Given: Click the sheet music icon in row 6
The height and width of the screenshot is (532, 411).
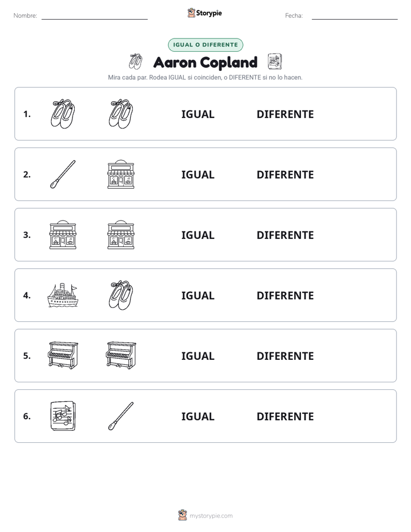Looking at the screenshot, I should pyautogui.click(x=63, y=416).
